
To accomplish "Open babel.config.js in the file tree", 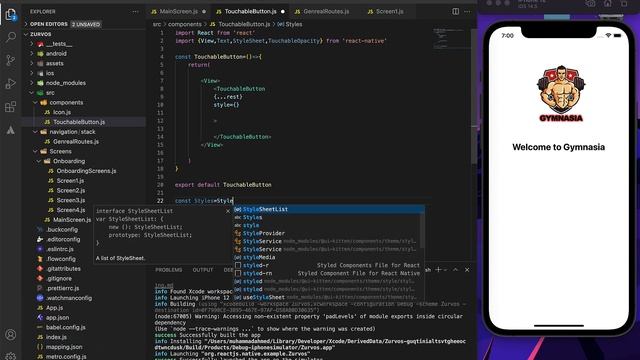I will click(x=65, y=327).
